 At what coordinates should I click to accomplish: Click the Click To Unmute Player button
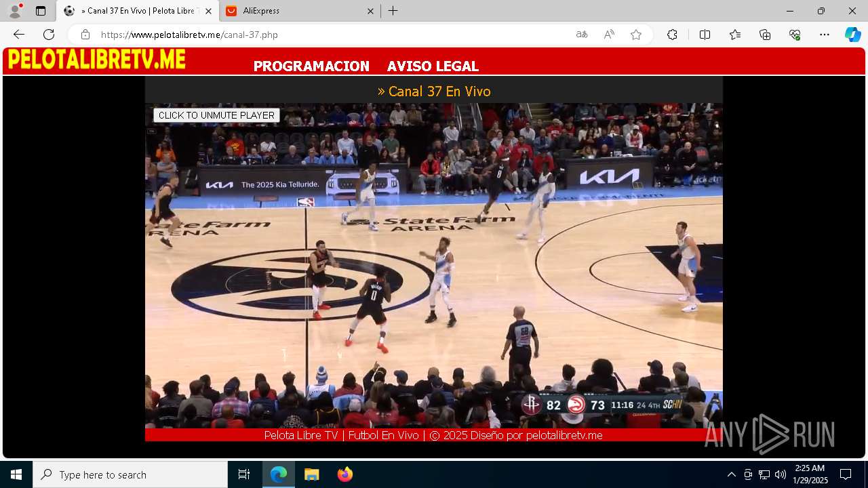216,115
